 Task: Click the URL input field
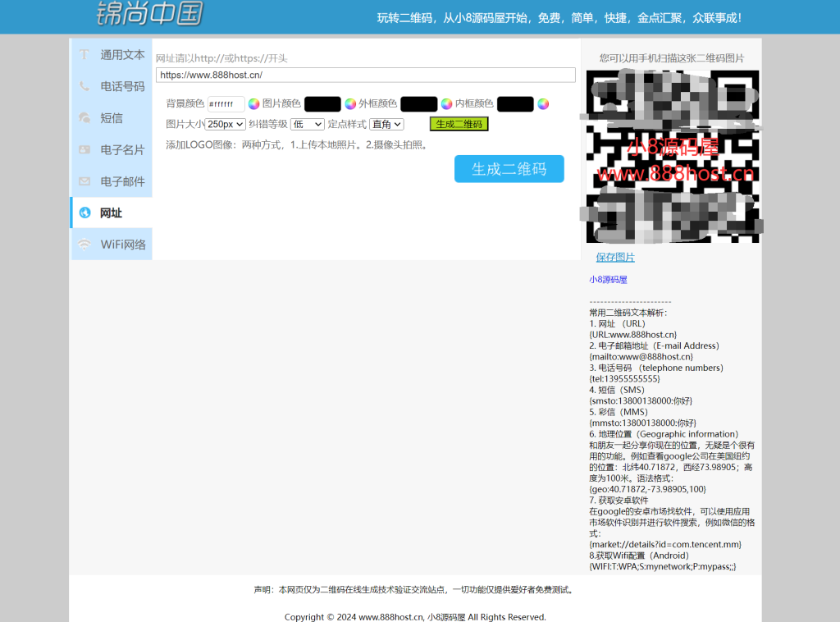pyautogui.click(x=366, y=75)
